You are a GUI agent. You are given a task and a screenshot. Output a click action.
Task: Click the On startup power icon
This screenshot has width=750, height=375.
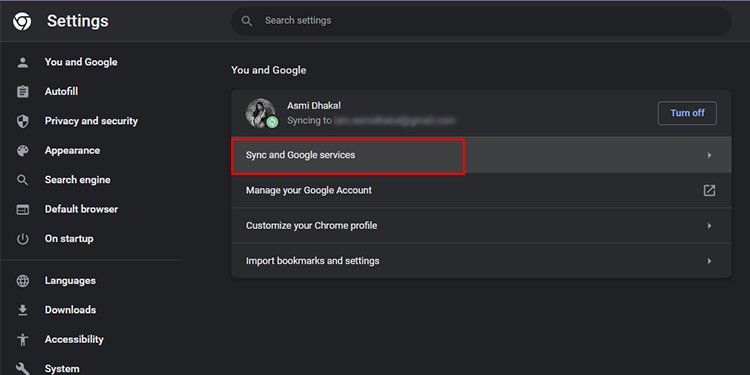point(22,239)
